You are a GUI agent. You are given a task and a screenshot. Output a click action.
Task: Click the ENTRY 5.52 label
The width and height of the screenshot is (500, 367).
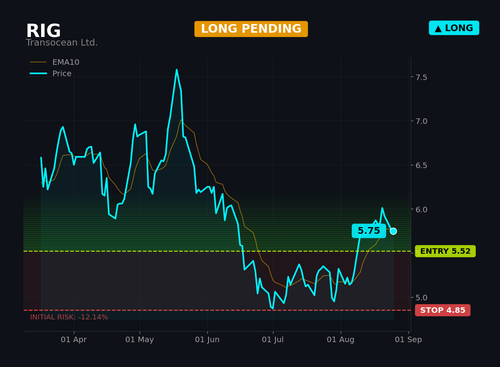(445, 251)
